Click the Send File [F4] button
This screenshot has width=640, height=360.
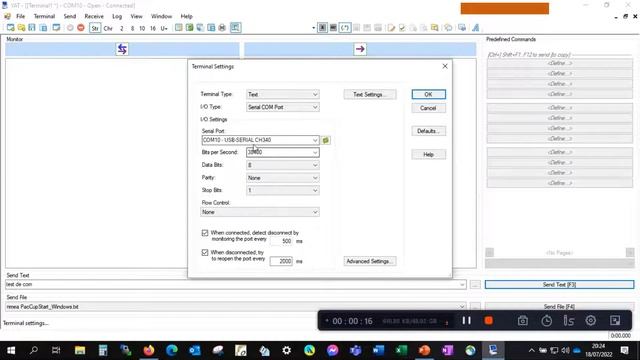(x=559, y=307)
